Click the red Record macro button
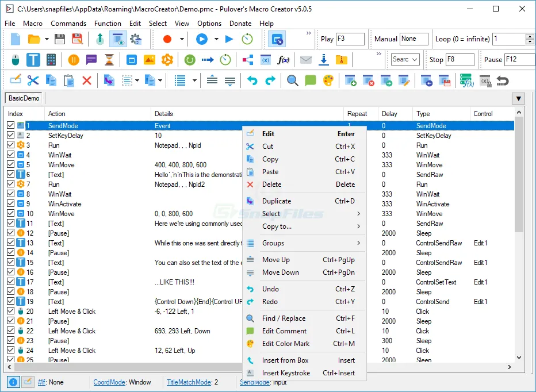Viewport: 536px width, 392px height. [x=167, y=39]
